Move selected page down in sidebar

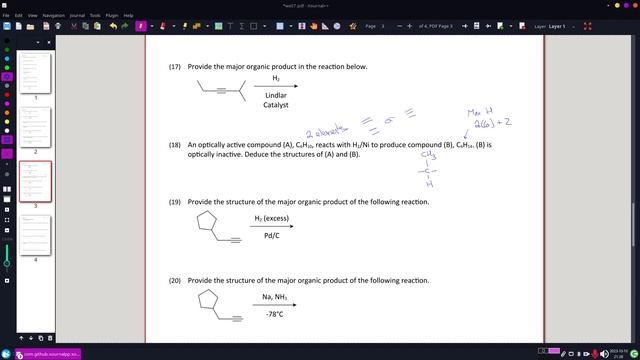point(31,338)
